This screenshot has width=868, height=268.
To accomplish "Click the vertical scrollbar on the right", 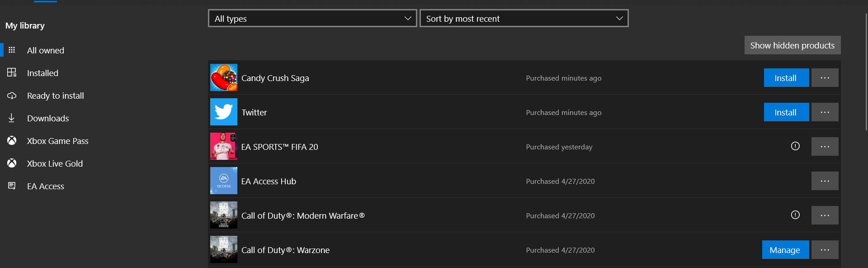I will click(866, 71).
